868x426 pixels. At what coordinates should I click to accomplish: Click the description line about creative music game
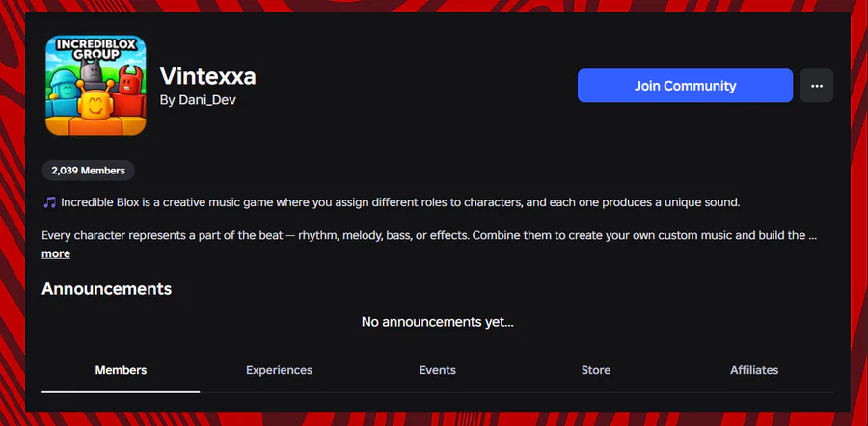click(x=395, y=202)
